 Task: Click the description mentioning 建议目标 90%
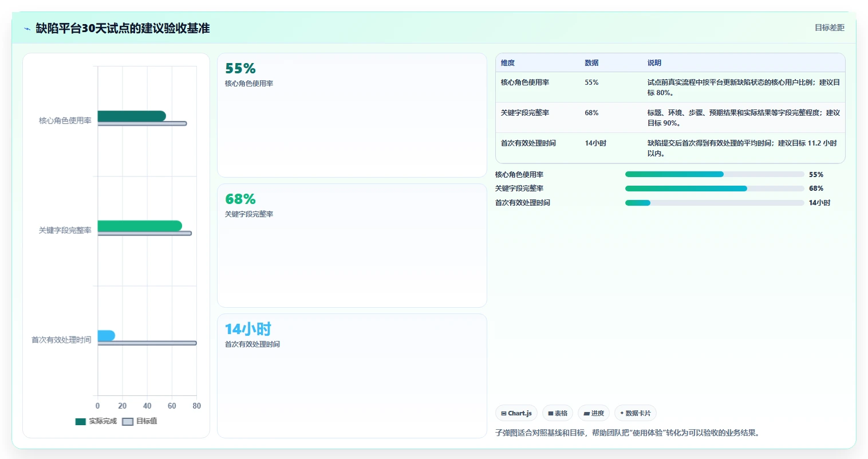pos(744,118)
